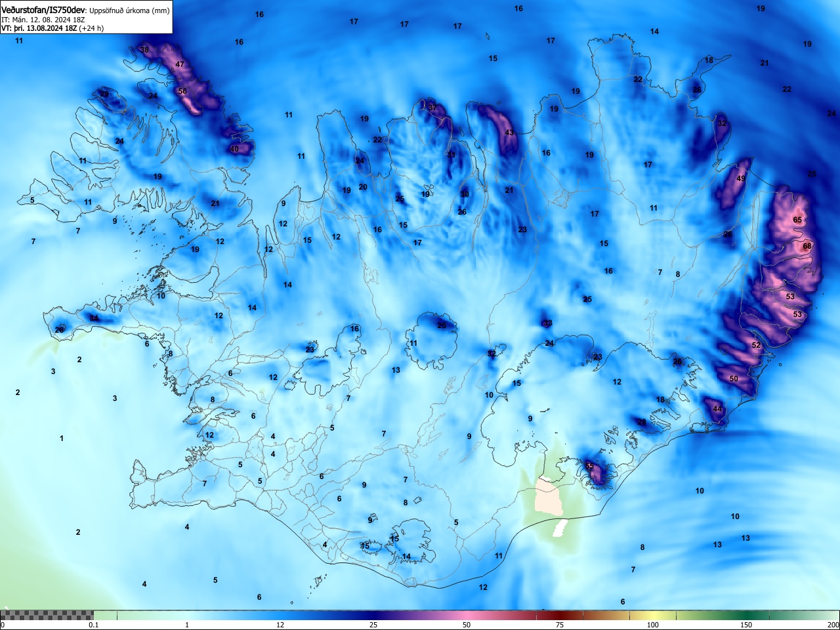Pick the dark red color near the 75 mark

pos(560,615)
